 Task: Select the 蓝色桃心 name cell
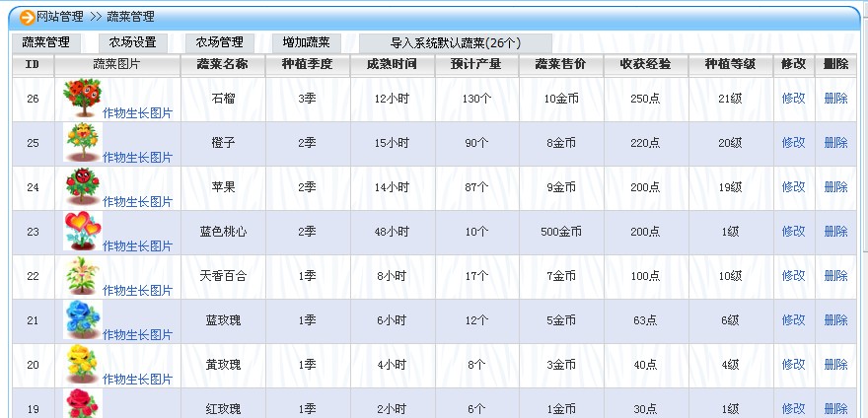223,232
